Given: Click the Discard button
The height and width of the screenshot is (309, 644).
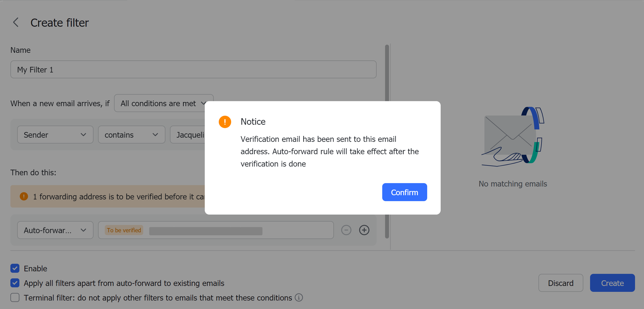Looking at the screenshot, I should pos(561,283).
